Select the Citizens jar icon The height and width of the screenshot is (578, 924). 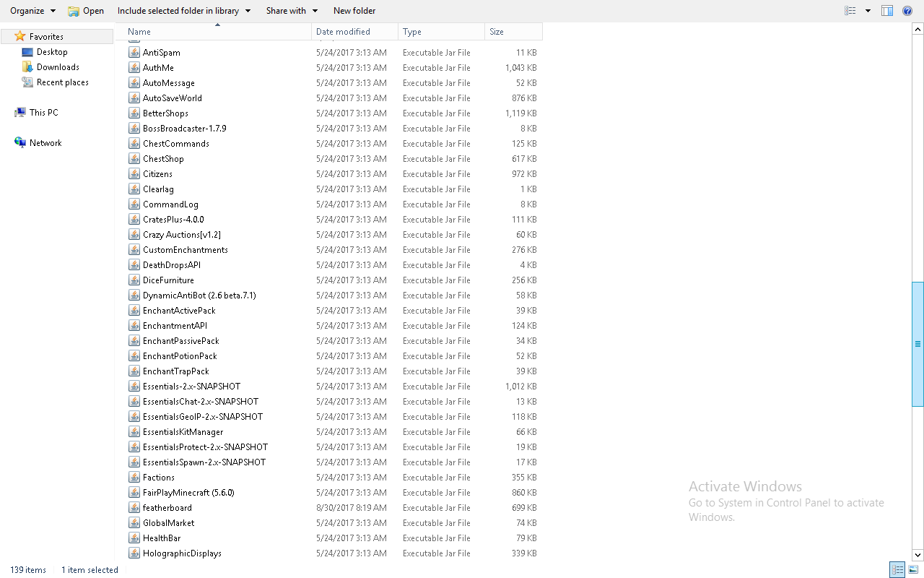(x=134, y=173)
